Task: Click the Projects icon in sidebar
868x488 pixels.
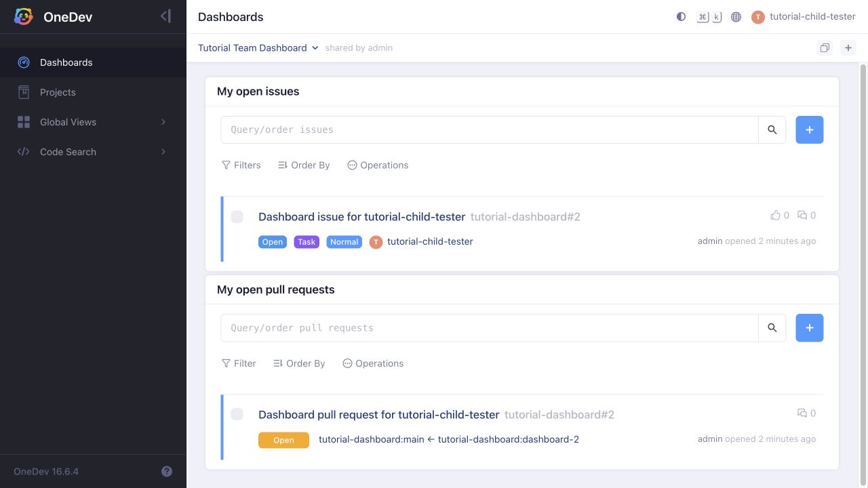Action: click(x=24, y=92)
